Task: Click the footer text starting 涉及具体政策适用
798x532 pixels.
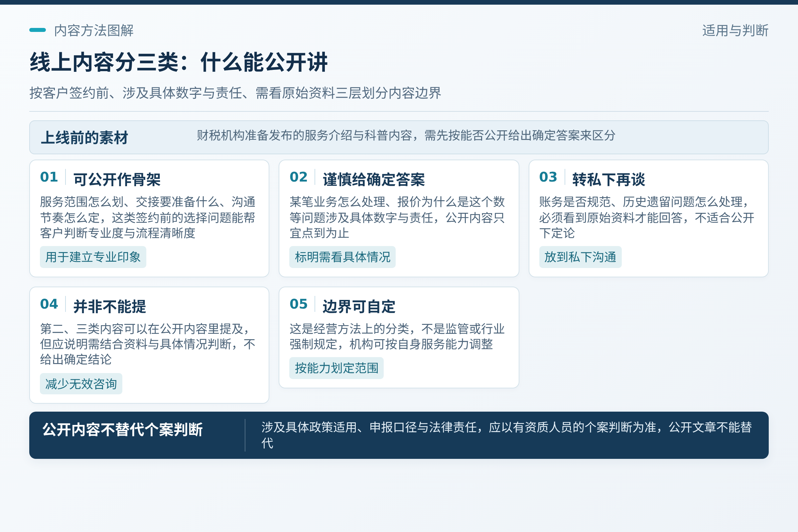Action: tap(507, 435)
